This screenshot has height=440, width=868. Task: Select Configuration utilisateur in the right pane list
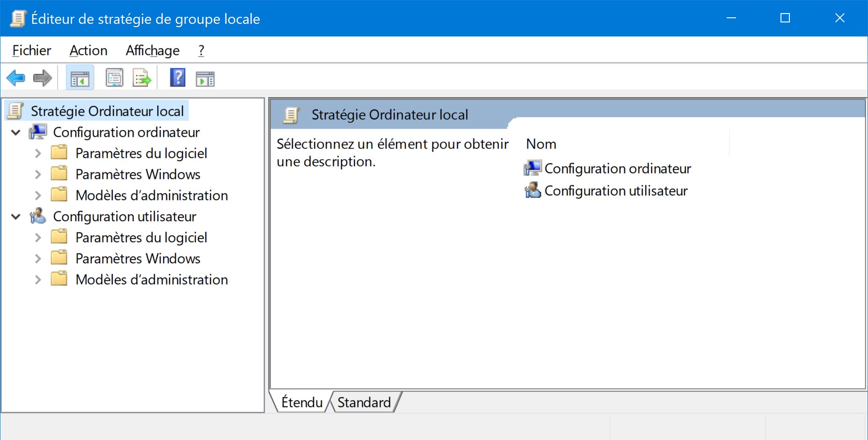[616, 190]
